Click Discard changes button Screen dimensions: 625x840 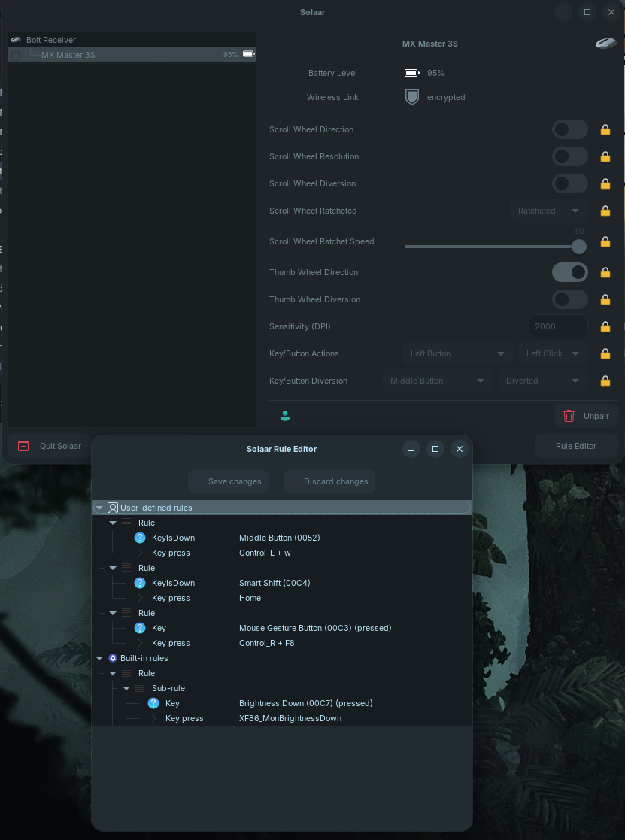tap(329, 481)
